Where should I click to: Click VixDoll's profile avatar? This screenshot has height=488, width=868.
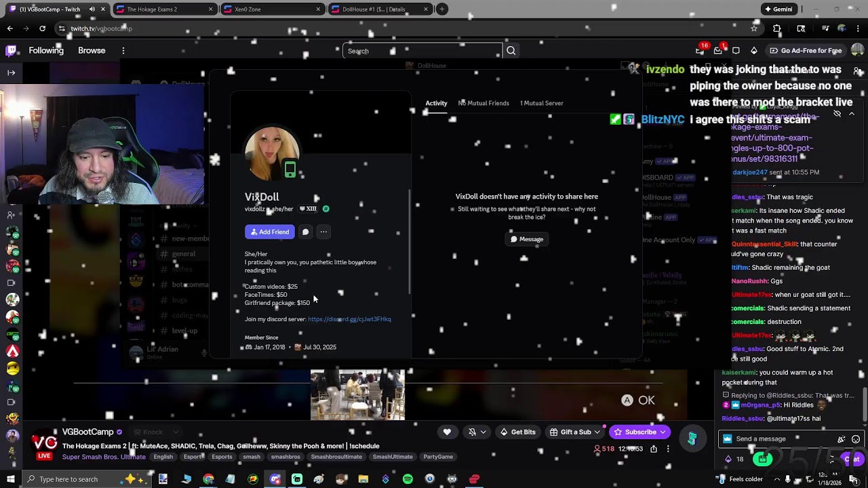pos(272,154)
